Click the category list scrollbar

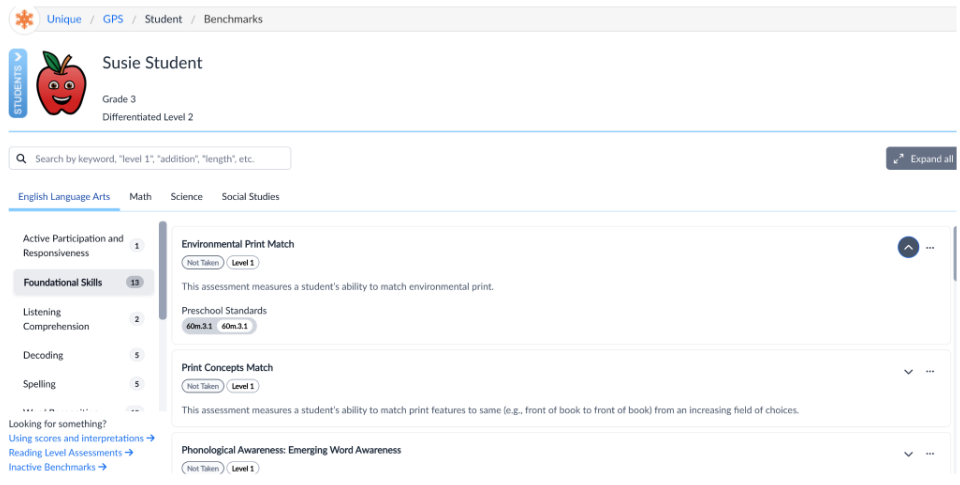point(163,270)
